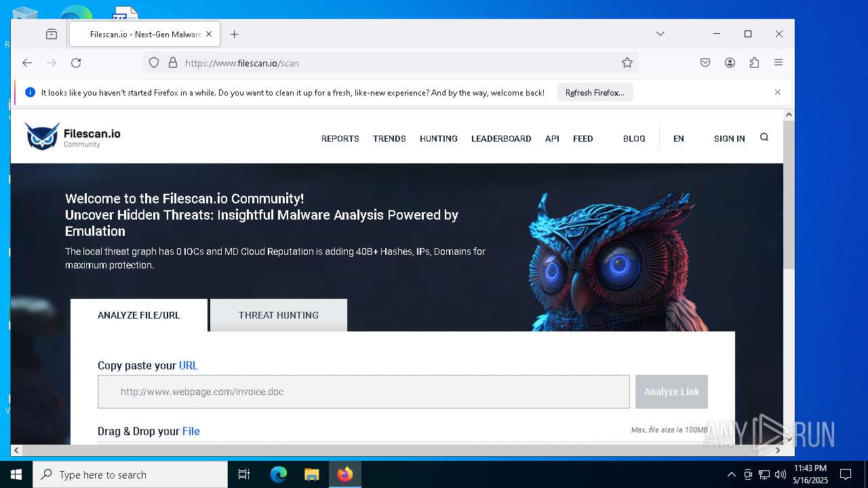Click the horizontal scrollbar left arrow

[x=16, y=450]
